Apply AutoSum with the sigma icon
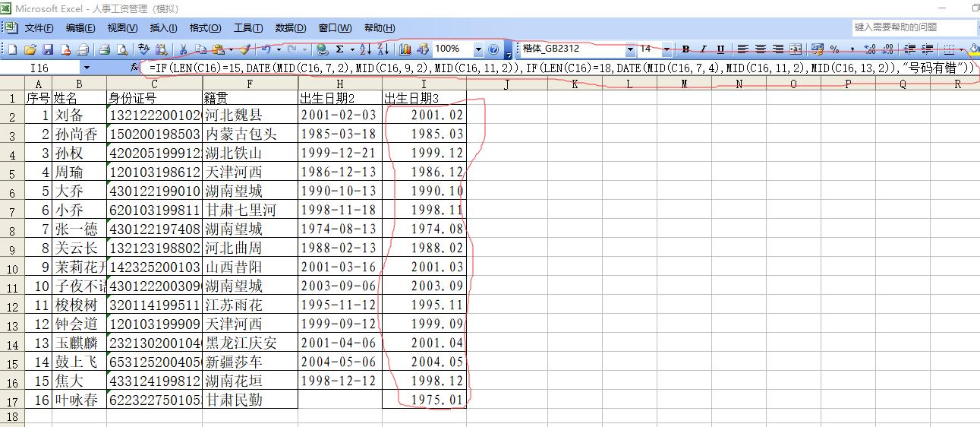 pos(339,49)
